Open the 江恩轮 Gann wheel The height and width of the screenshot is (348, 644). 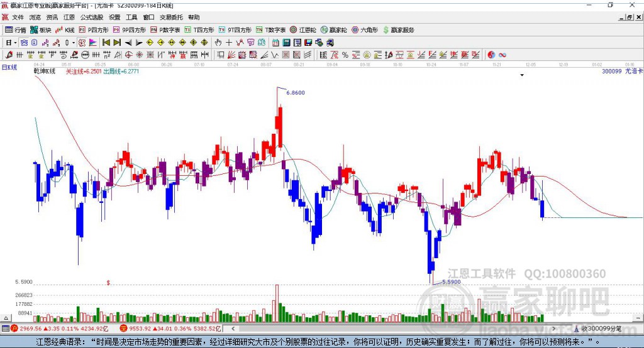pos(303,30)
